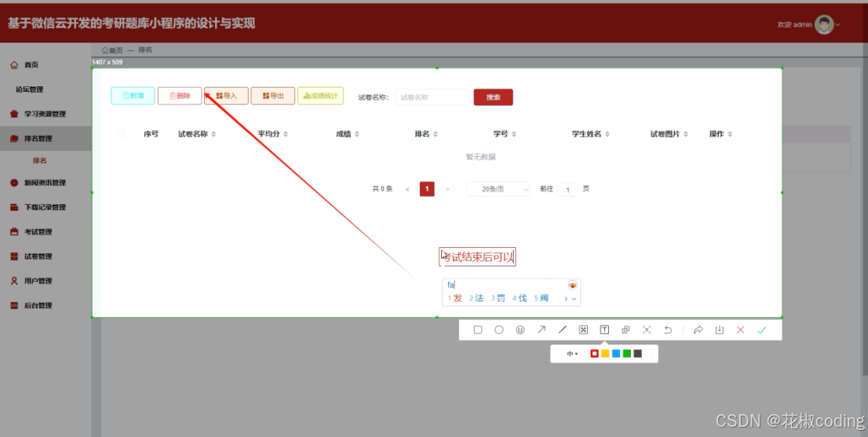The width and height of the screenshot is (868, 437).
Task: Sort table by 学生姓名 column
Action: (607, 134)
